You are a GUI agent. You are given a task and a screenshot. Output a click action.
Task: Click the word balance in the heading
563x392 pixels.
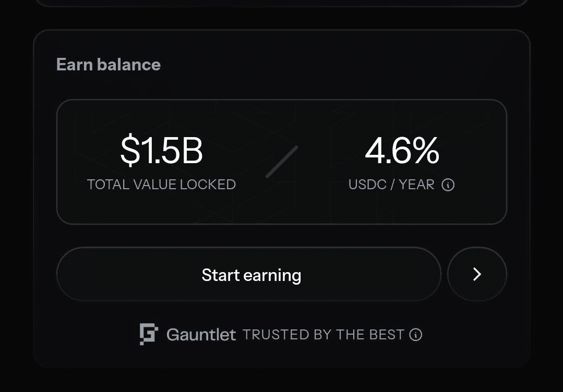pos(130,65)
